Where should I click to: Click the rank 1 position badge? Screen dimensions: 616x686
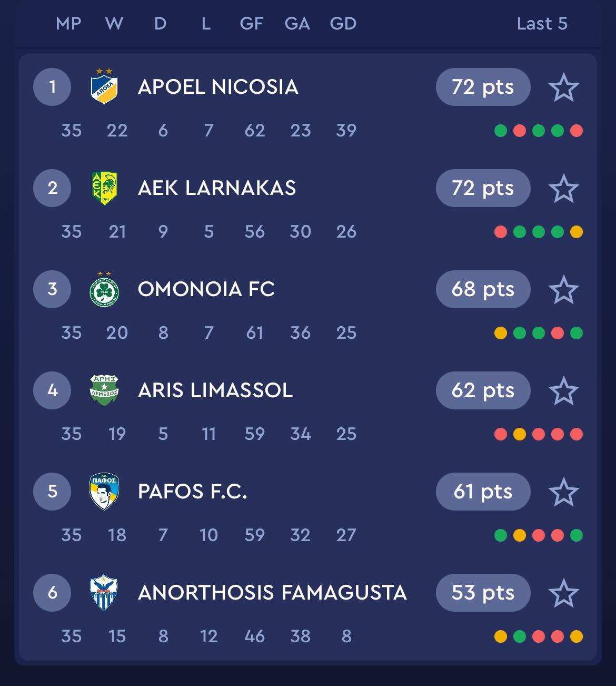pos(52,87)
